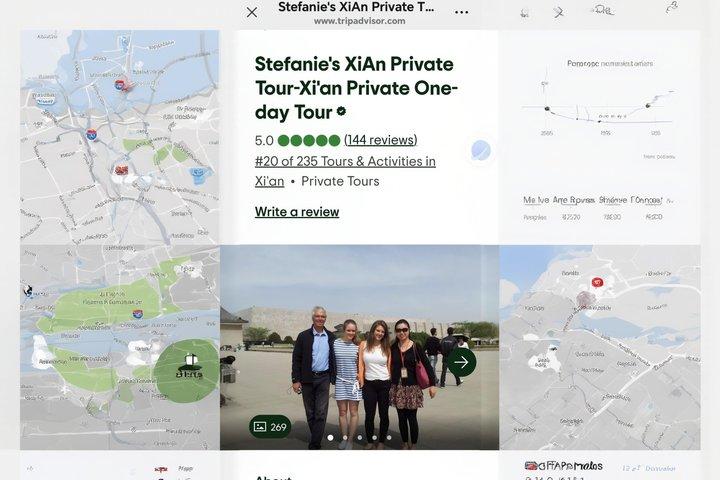
Task: Close the TripAdvisor page with the X
Action: click(252, 12)
